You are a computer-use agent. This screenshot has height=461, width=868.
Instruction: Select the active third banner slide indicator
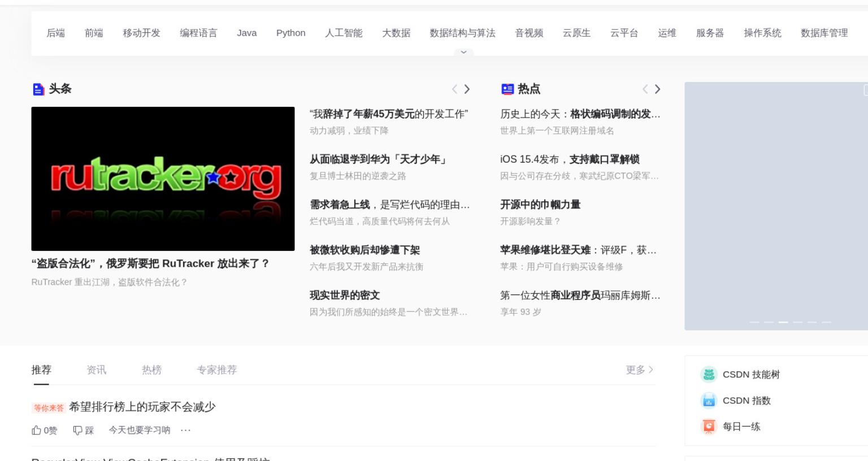pos(783,322)
